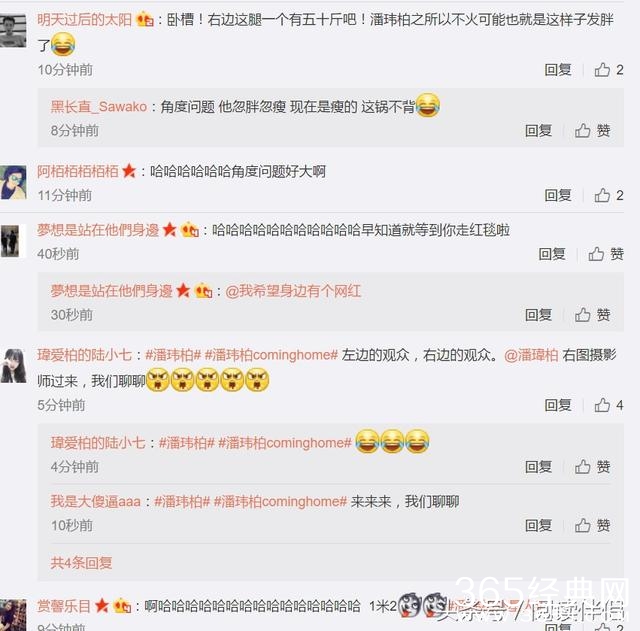This screenshot has height=631, width=640.
Task: Open the @我希望身边有个网红 mention
Action: [293, 291]
